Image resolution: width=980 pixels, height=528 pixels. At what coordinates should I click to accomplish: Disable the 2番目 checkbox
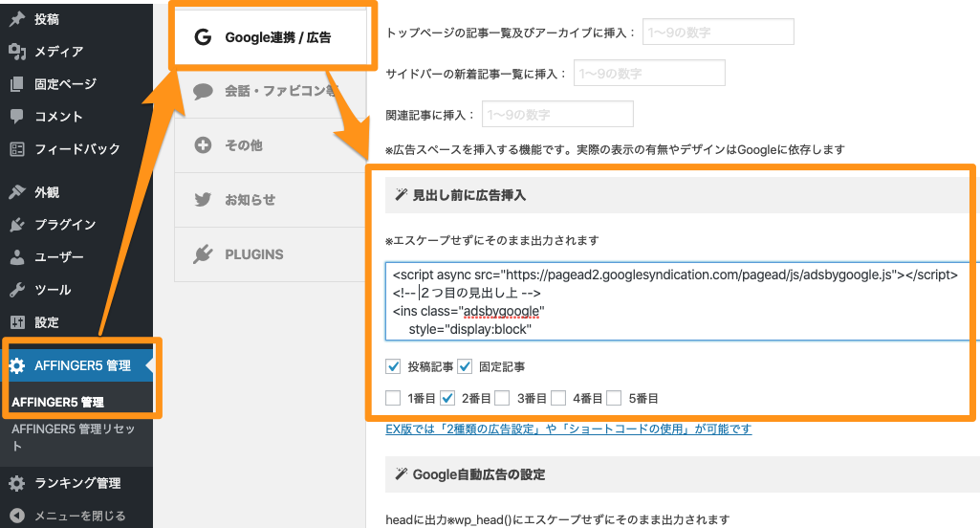(x=447, y=398)
